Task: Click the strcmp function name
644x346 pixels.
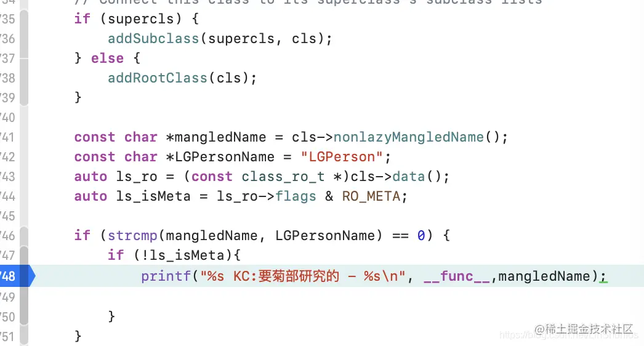Action: (x=132, y=236)
